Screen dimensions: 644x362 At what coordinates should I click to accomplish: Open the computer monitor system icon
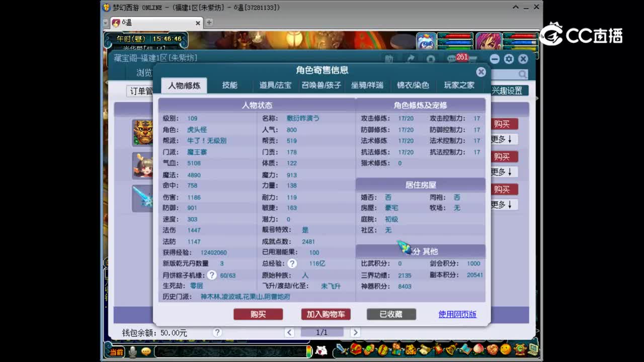(534, 349)
